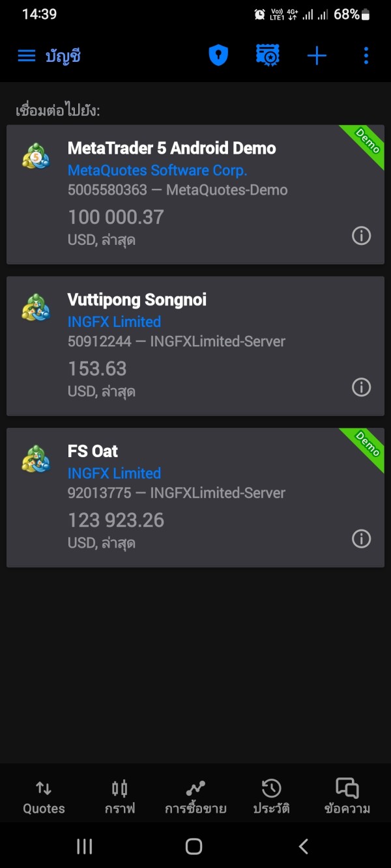Image resolution: width=391 pixels, height=868 pixels.
Task: Open the three-dot overflow menu
Action: [x=366, y=56]
